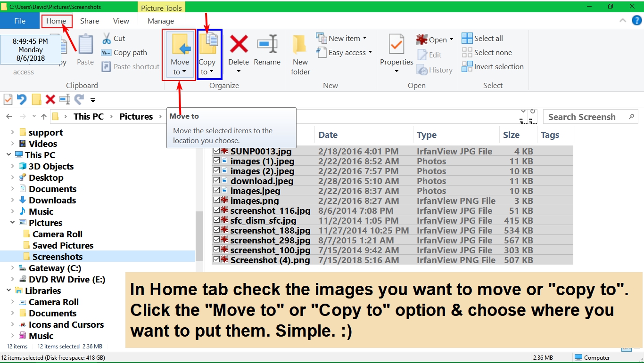Click the Search Screenshots box
644x363 pixels.
click(x=591, y=117)
